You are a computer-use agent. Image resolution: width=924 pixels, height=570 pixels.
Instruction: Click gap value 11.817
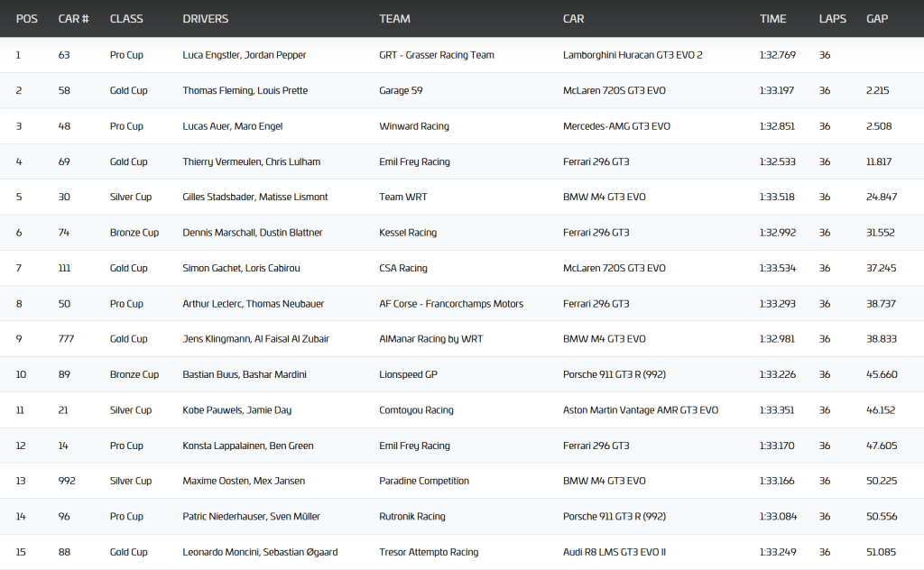[879, 161]
